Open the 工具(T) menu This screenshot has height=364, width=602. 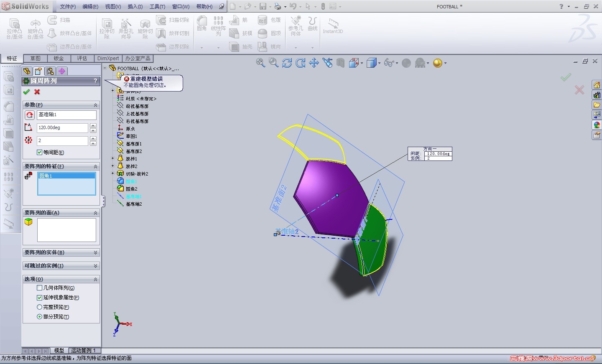pyautogui.click(x=157, y=7)
